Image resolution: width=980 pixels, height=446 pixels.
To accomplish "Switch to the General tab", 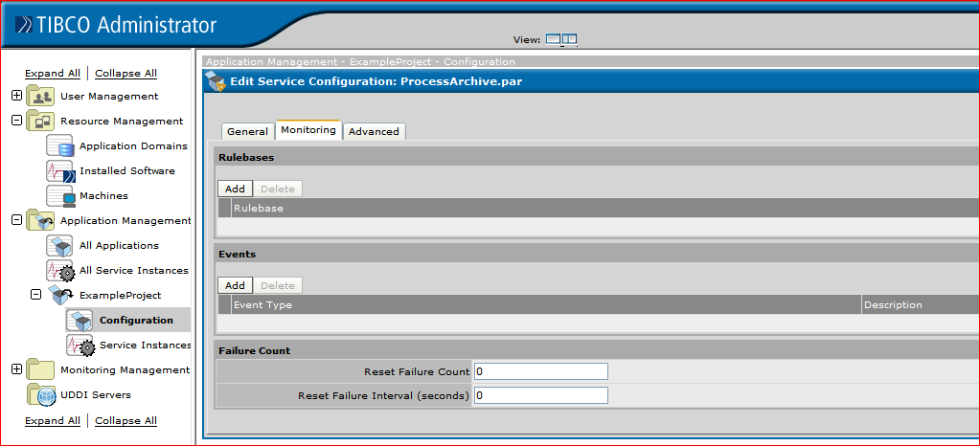I will [247, 131].
